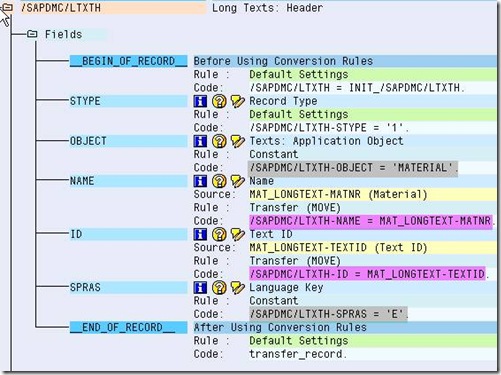This screenshot has width=501, height=375.
Task: Click 'After Using Conversion Rules' text
Action: coord(280,327)
